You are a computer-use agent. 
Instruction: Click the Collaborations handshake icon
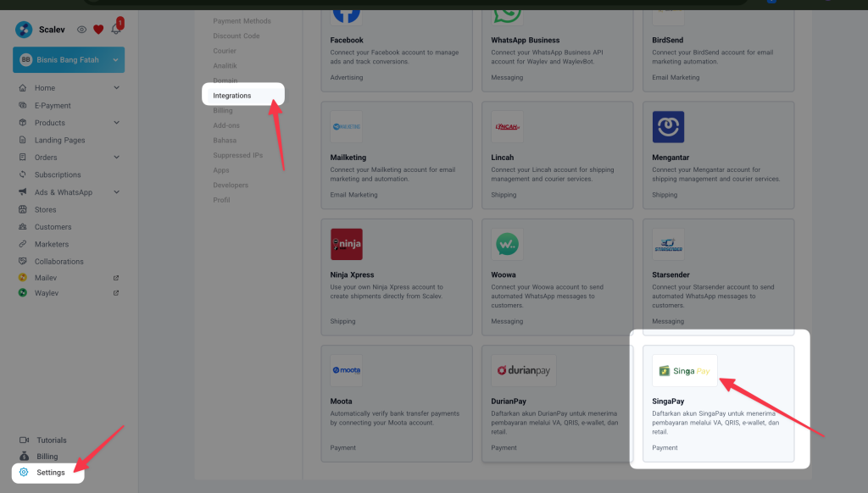tap(23, 261)
